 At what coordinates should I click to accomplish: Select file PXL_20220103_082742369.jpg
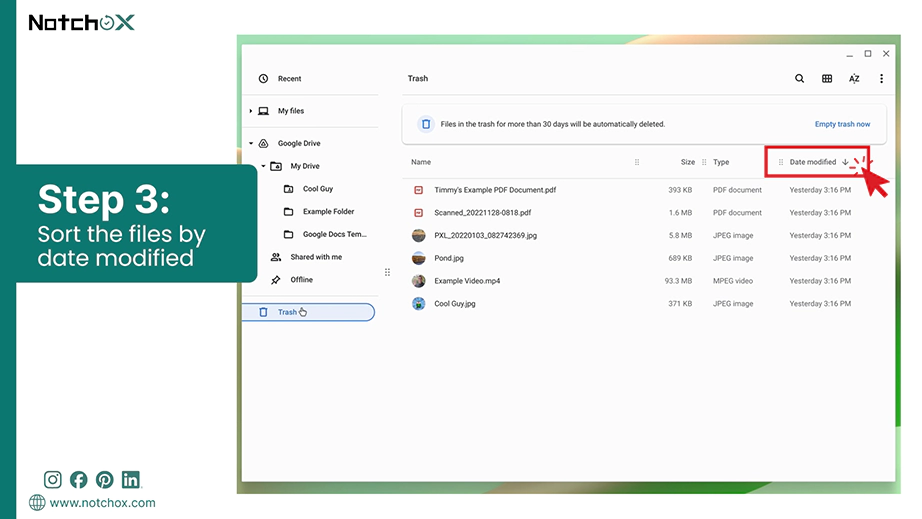click(x=485, y=235)
